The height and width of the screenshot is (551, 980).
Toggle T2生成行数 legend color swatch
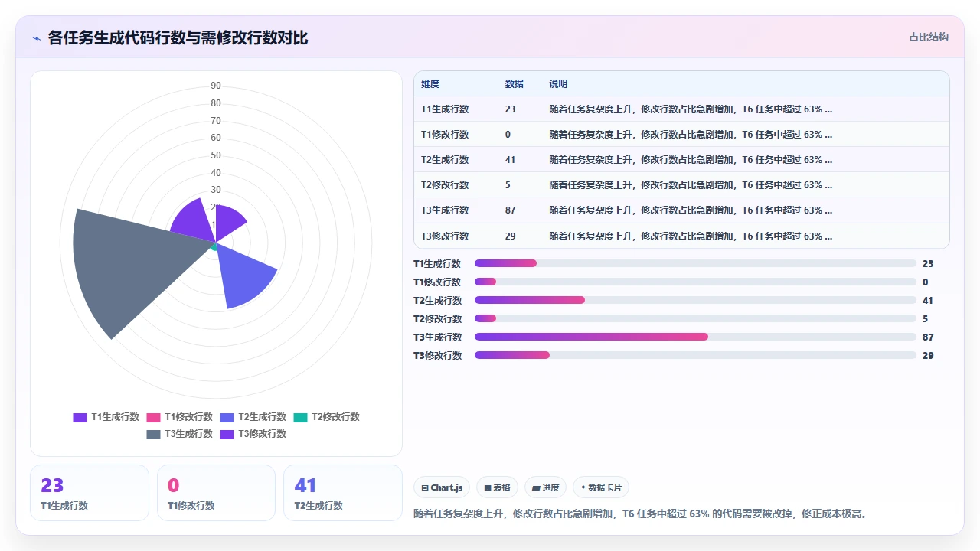pyautogui.click(x=227, y=418)
